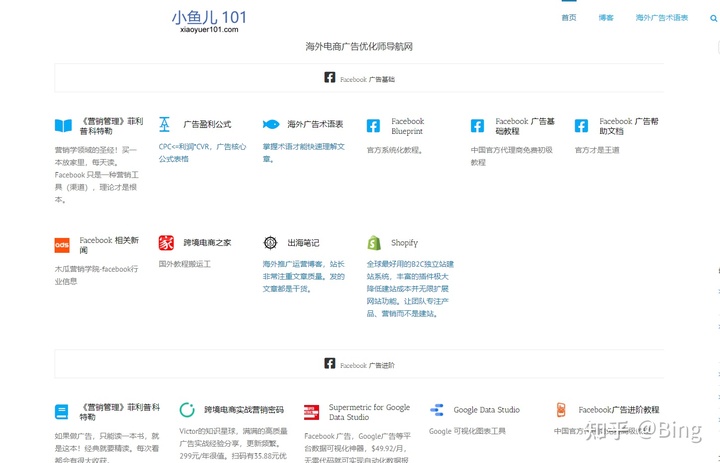The width and height of the screenshot is (720, 463).
Task: Click the red 家 icon for 跨境电商之家
Action: tap(166, 243)
